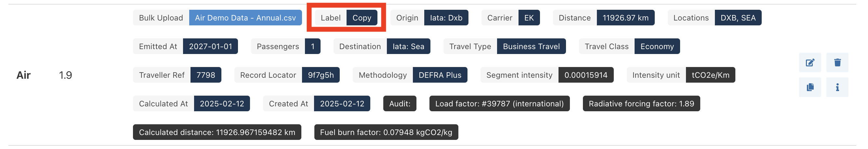Click the Economy travel class tag
Screen dimensions: 868x149
657,47
